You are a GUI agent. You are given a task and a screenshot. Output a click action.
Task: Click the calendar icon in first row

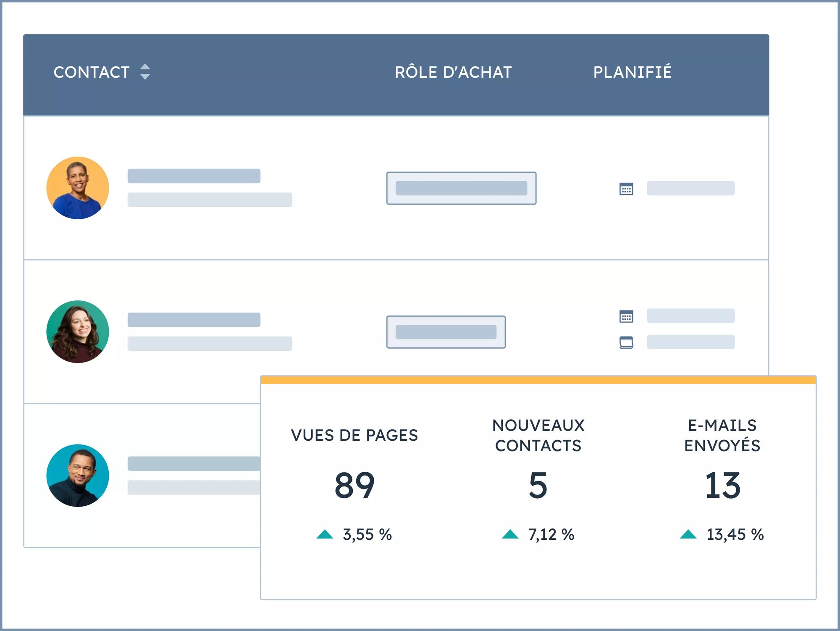[x=626, y=189]
